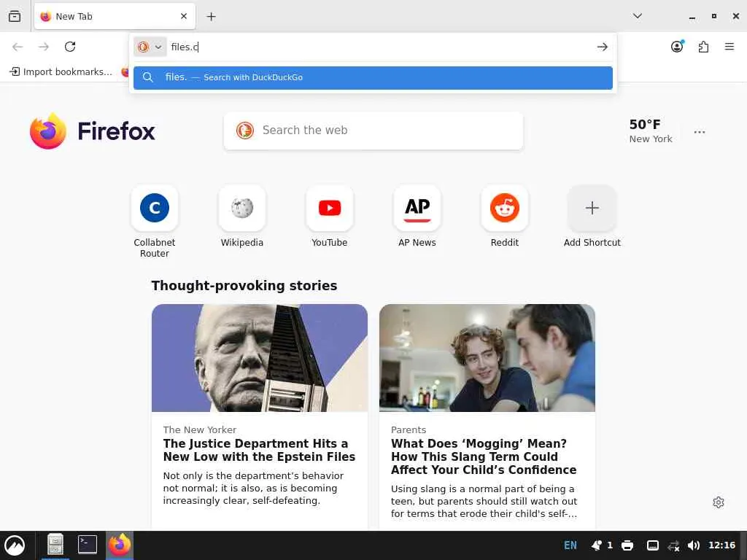The image size is (747, 560).
Task: Click the EN keyboard layout indicator
Action: [570, 545]
